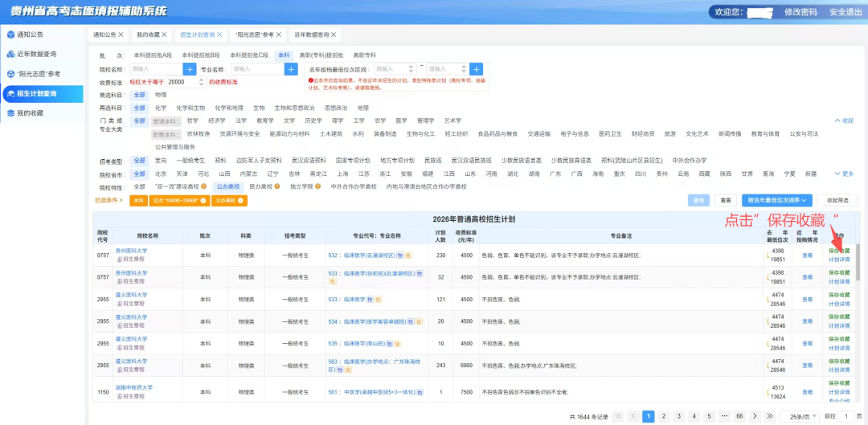
Task: Expand more provinces with 更多
Action: (x=844, y=174)
